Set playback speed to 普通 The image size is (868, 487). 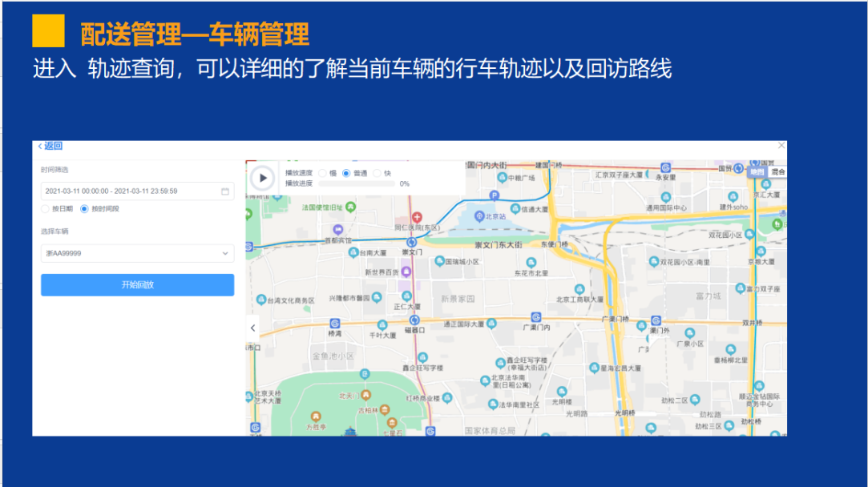click(x=346, y=173)
